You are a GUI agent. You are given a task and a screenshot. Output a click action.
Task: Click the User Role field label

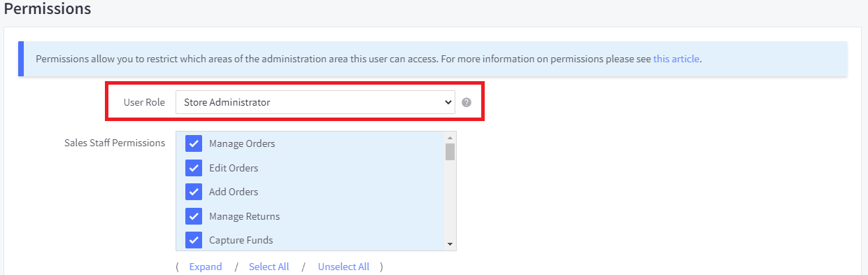(x=144, y=102)
